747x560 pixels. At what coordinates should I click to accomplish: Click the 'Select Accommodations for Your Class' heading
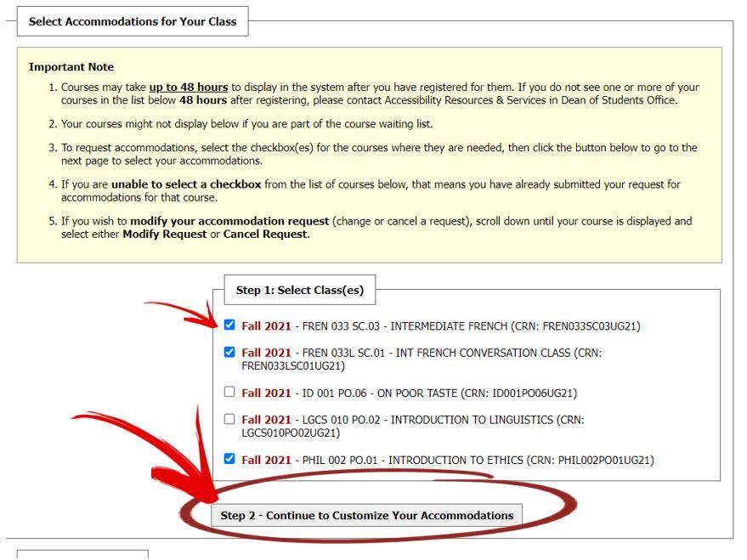[133, 21]
